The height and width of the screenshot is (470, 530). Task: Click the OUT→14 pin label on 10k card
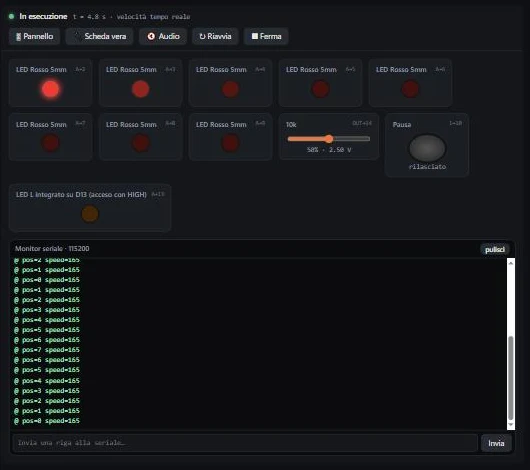[362, 123]
